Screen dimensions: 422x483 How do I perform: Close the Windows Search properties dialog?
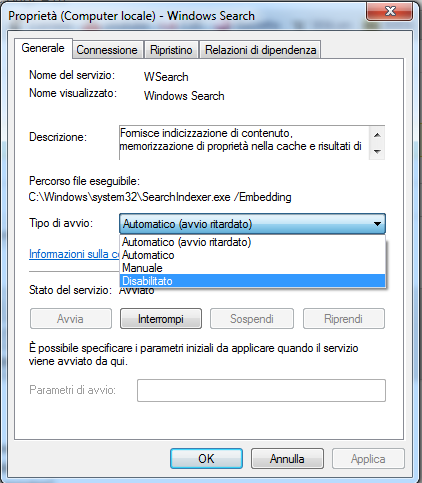pyautogui.click(x=390, y=12)
